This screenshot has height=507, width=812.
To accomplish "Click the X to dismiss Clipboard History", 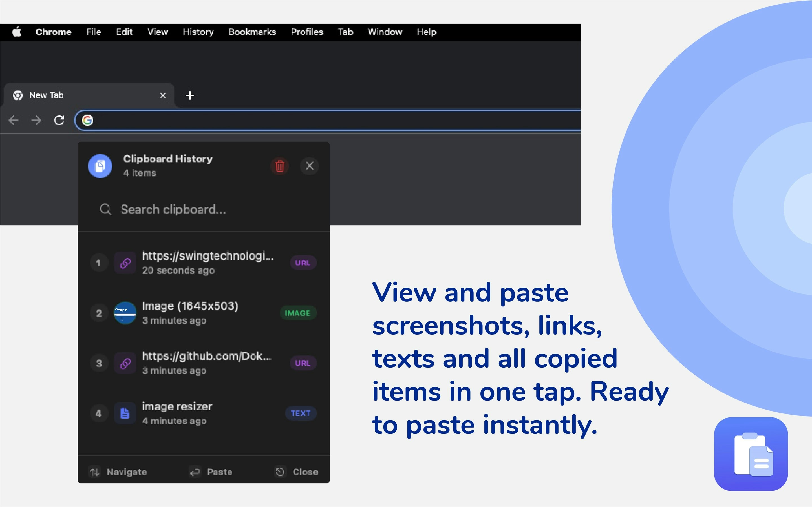I will (309, 166).
